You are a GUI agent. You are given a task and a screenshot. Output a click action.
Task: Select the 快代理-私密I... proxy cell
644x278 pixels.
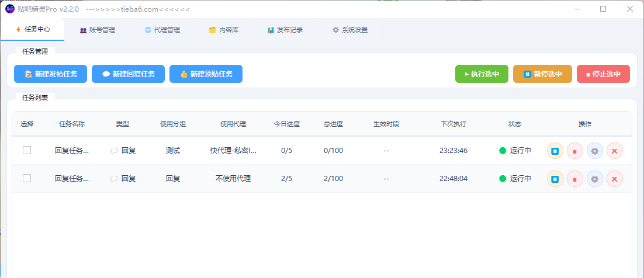[233, 151]
